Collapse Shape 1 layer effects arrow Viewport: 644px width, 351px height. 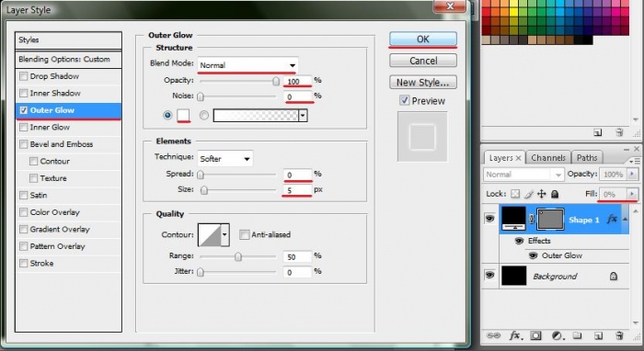tap(625, 220)
